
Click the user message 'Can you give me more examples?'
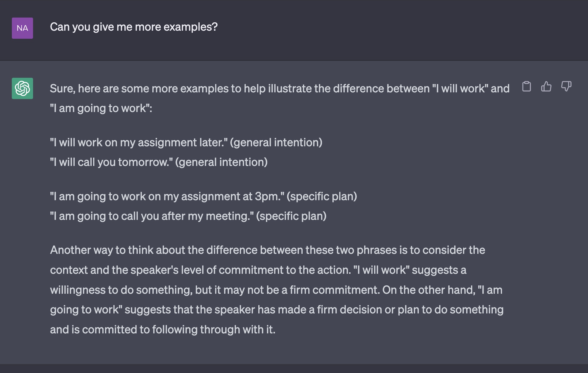pos(134,27)
